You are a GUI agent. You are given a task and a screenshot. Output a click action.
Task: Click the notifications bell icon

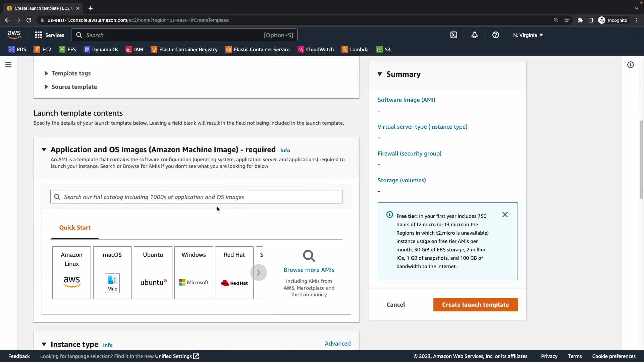click(474, 35)
